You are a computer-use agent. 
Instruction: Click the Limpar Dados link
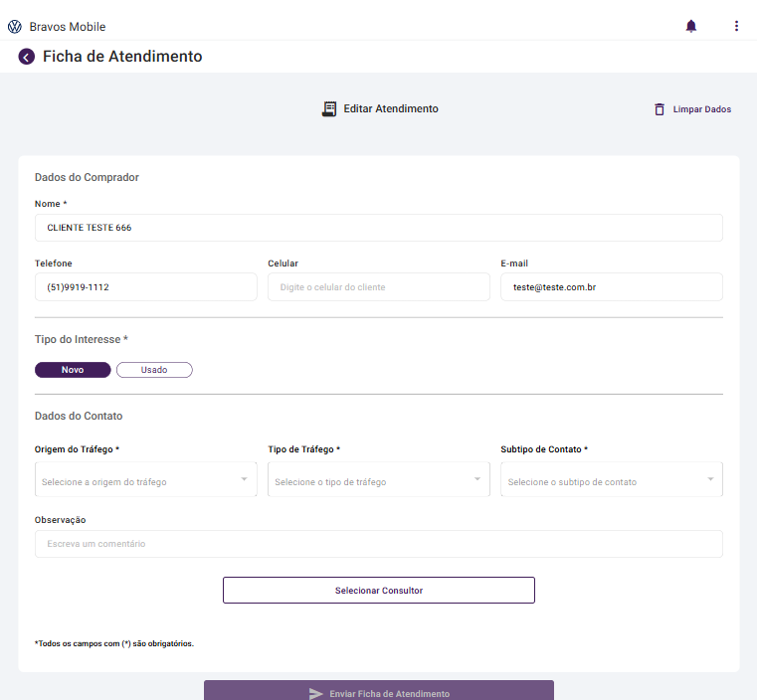[701, 109]
